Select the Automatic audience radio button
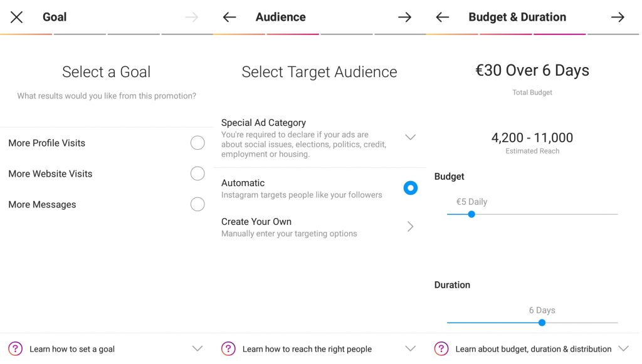Viewport: 642px width, 364px height. coord(410,188)
